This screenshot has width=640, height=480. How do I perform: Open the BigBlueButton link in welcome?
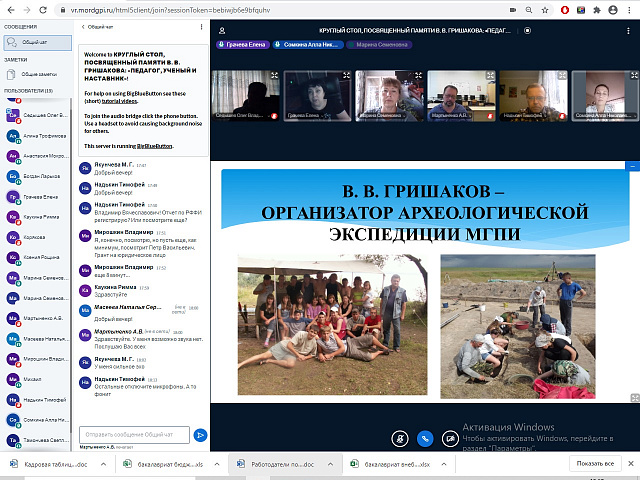pyautogui.click(x=154, y=146)
